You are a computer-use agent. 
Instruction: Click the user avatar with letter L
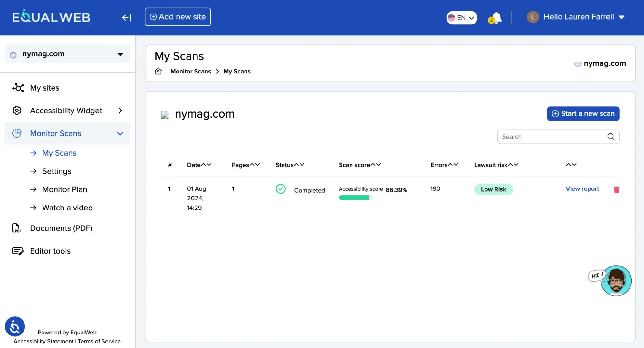click(x=533, y=17)
